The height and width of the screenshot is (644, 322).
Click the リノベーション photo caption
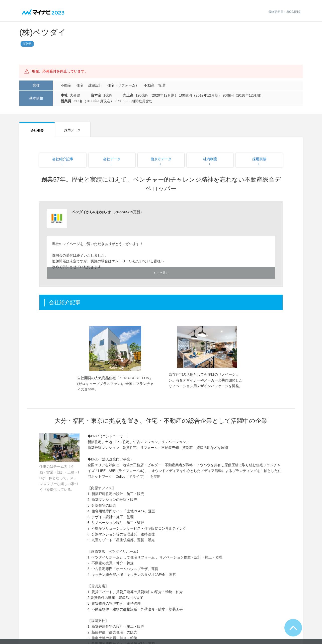[206, 380]
